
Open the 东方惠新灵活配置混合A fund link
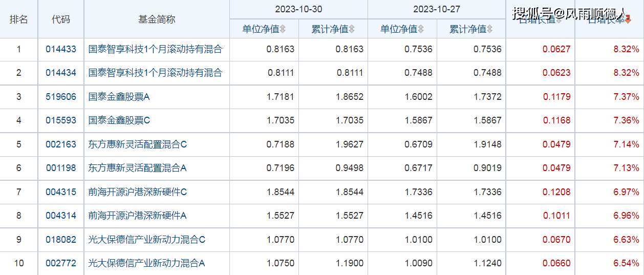point(138,168)
